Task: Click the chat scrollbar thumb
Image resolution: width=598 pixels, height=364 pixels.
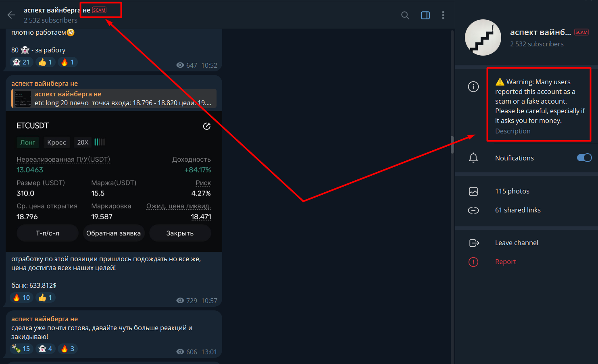Action: (452, 145)
